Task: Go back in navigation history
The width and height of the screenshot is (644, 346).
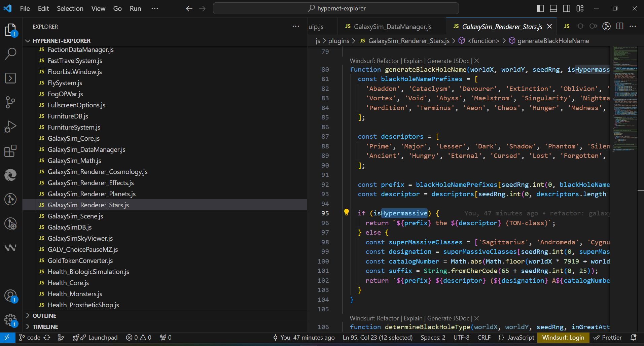Action: point(189,8)
